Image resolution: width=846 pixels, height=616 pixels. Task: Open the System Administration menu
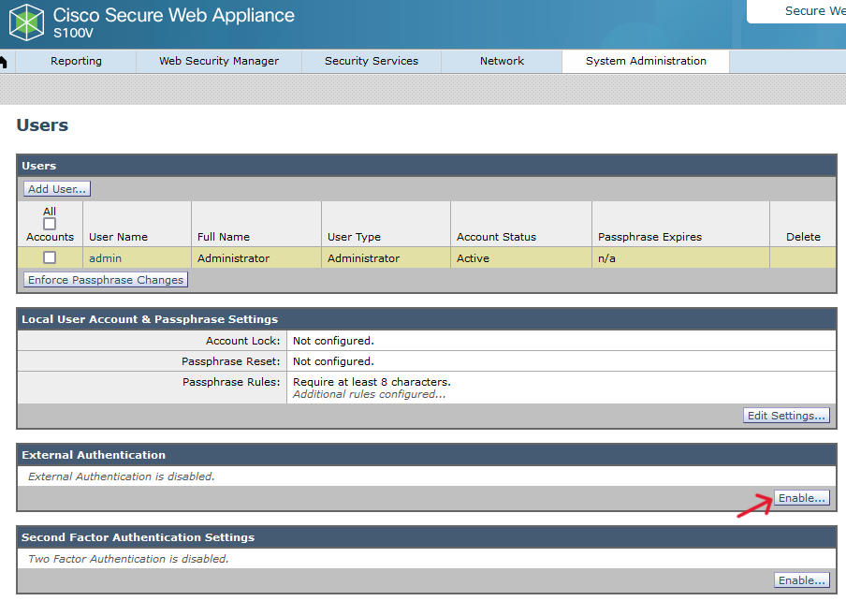(x=646, y=61)
